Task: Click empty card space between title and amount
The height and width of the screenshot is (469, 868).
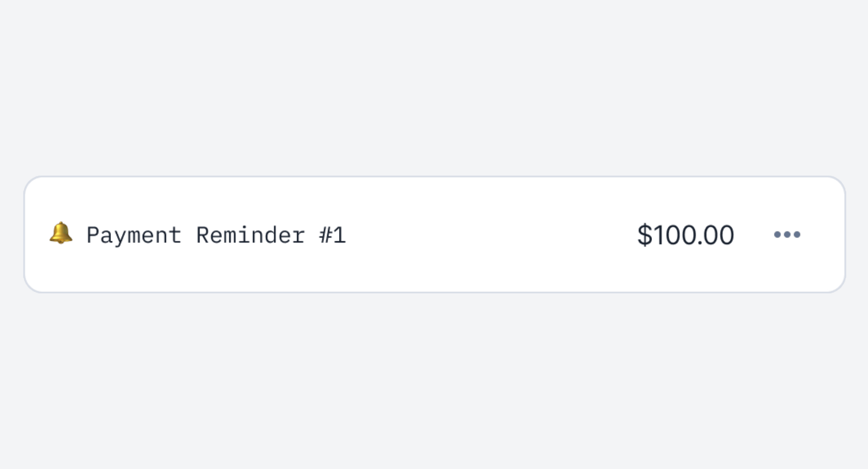Action: pos(492,234)
